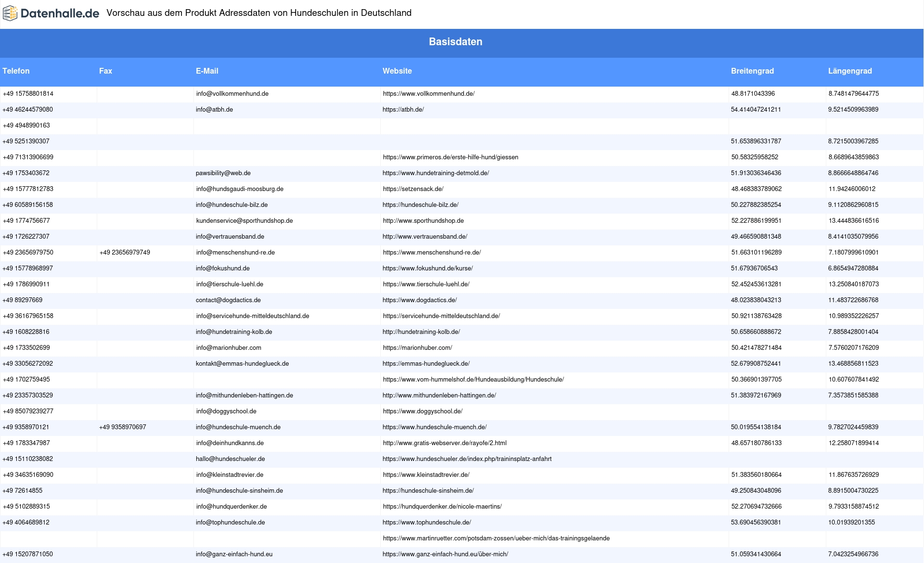Screen dimensions: 924x563
Task: Select email pawsibility@web.de
Action: click(x=223, y=173)
